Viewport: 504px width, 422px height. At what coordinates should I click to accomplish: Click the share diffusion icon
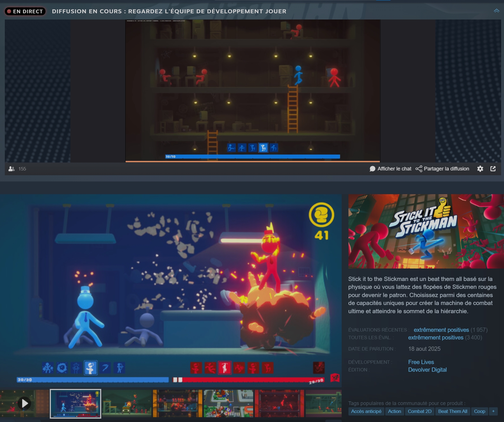click(419, 169)
